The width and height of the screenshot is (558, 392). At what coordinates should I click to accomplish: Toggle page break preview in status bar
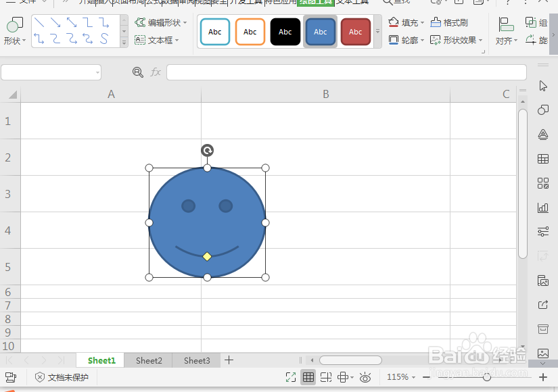click(x=325, y=377)
